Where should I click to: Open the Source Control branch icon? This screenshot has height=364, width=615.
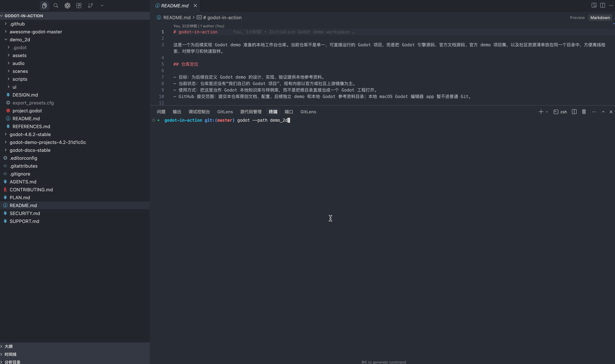(90, 6)
